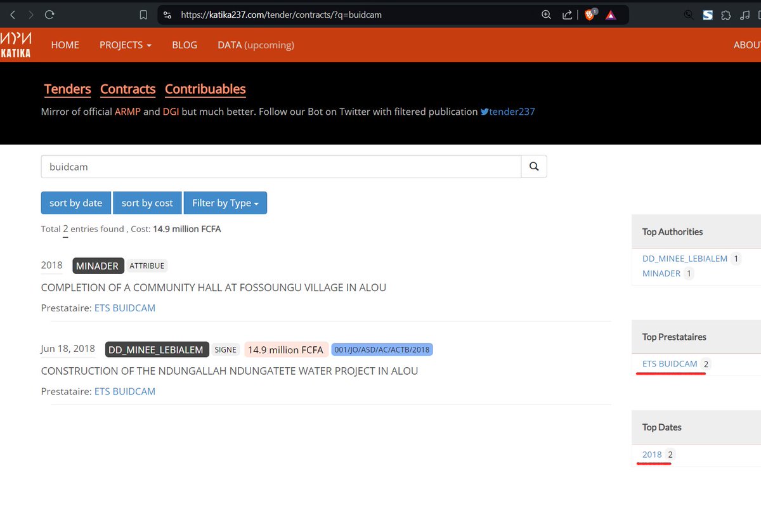The height and width of the screenshot is (532, 761).
Task: Click the zoom magnifier in address bar
Action: coord(546,15)
